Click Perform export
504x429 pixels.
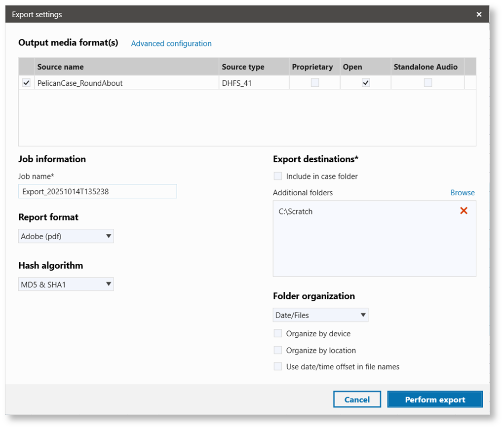tap(434, 399)
